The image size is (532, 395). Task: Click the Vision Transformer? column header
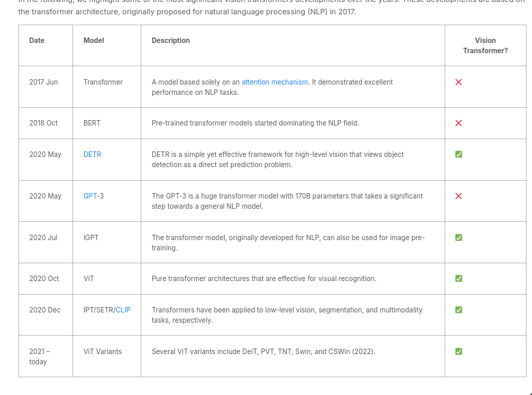point(485,46)
